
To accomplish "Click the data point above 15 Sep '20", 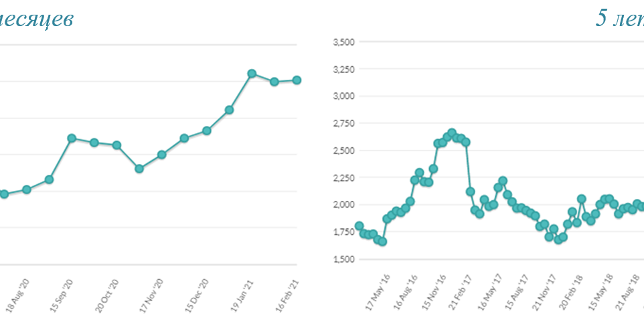I will 72,139.
